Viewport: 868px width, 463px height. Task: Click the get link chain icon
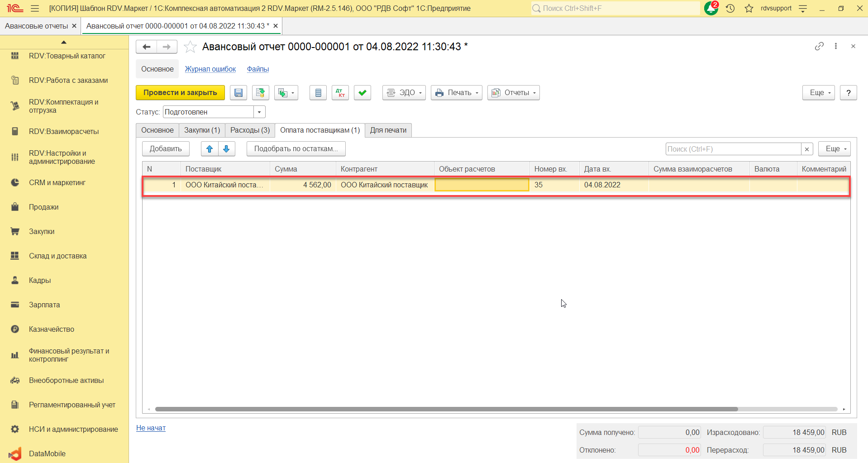point(819,46)
